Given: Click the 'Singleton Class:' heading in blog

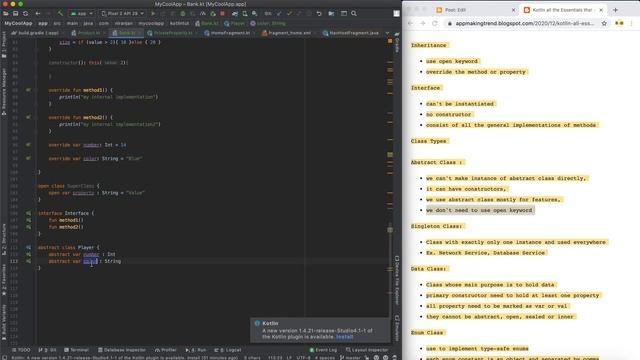Looking at the screenshot, I should [437, 226].
